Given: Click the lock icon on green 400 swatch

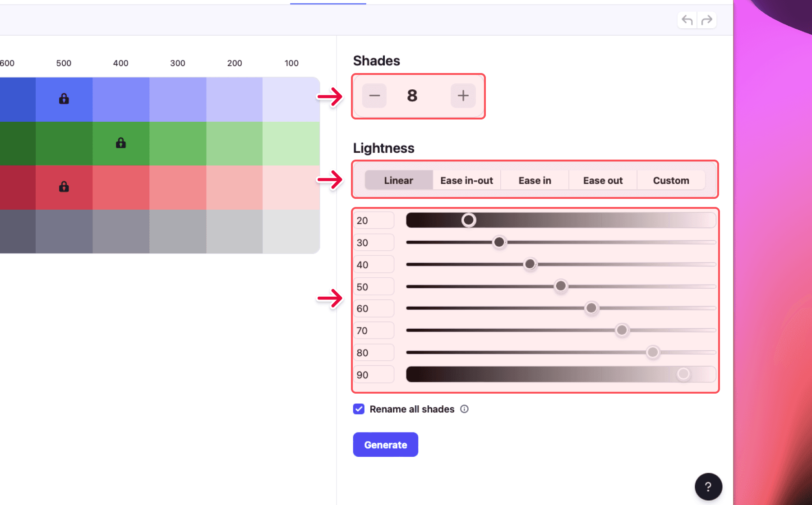Looking at the screenshot, I should (x=121, y=143).
